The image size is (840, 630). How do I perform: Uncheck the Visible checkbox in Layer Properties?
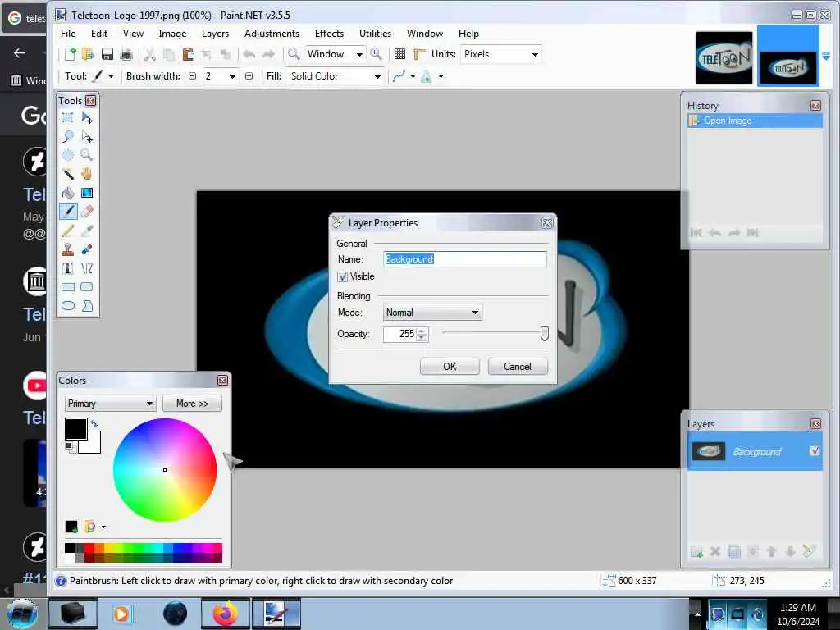[x=342, y=277]
